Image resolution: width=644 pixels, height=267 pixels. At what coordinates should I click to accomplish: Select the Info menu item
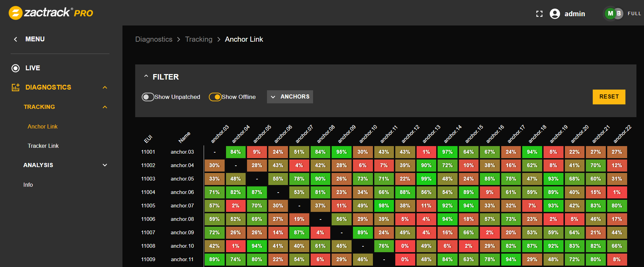pyautogui.click(x=28, y=185)
